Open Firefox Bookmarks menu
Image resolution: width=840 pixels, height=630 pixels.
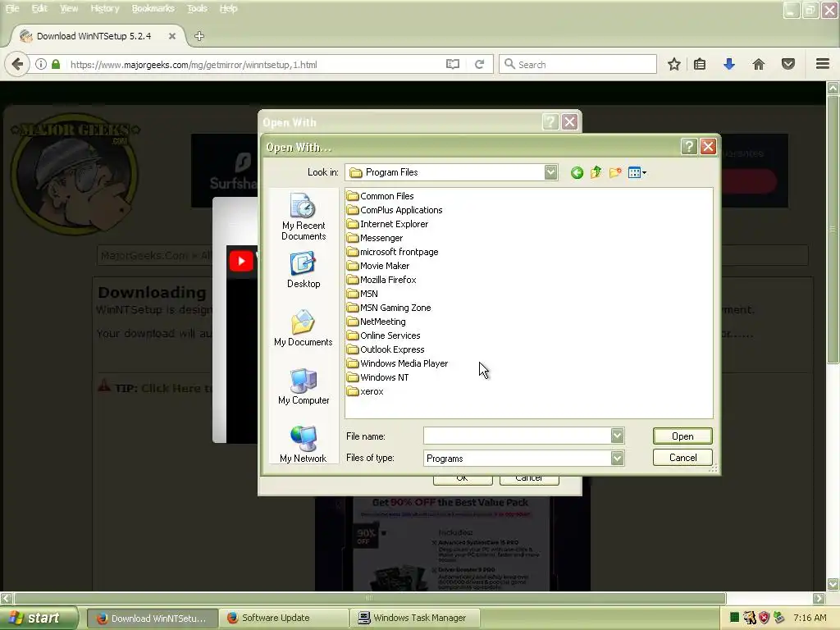pyautogui.click(x=153, y=8)
